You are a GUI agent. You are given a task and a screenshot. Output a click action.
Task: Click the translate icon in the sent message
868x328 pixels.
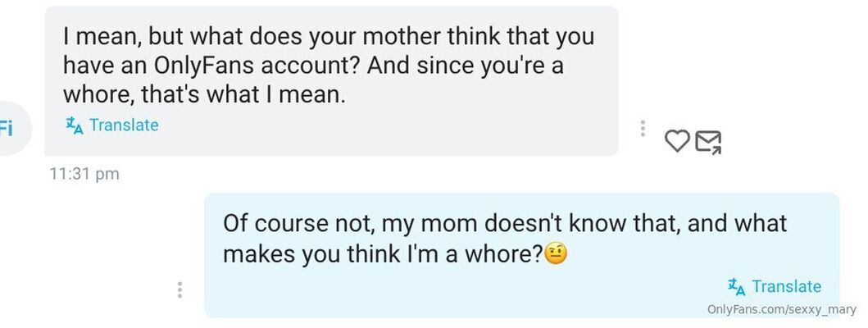tap(737, 286)
